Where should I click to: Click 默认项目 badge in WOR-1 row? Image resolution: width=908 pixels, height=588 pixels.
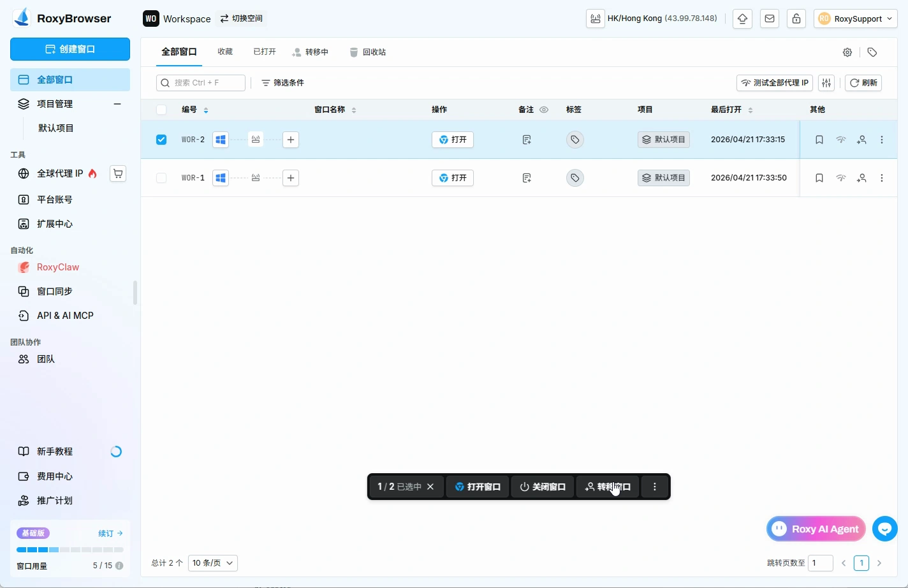(664, 178)
